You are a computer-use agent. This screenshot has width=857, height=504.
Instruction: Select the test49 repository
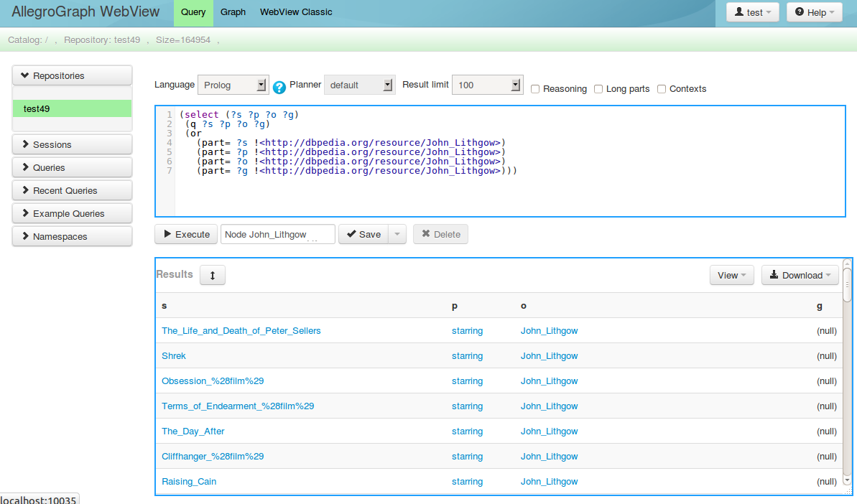(x=72, y=109)
